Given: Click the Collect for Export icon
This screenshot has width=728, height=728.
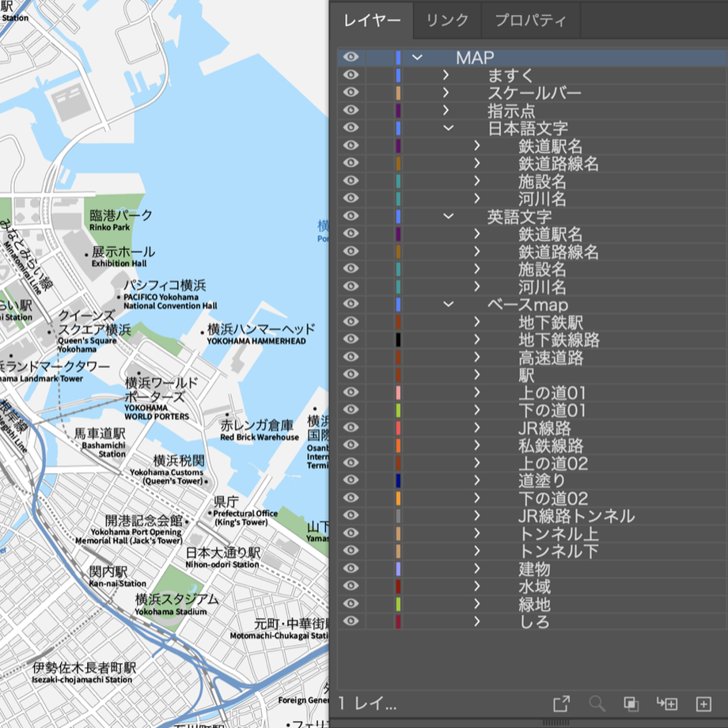Looking at the screenshot, I should pyautogui.click(x=561, y=703).
